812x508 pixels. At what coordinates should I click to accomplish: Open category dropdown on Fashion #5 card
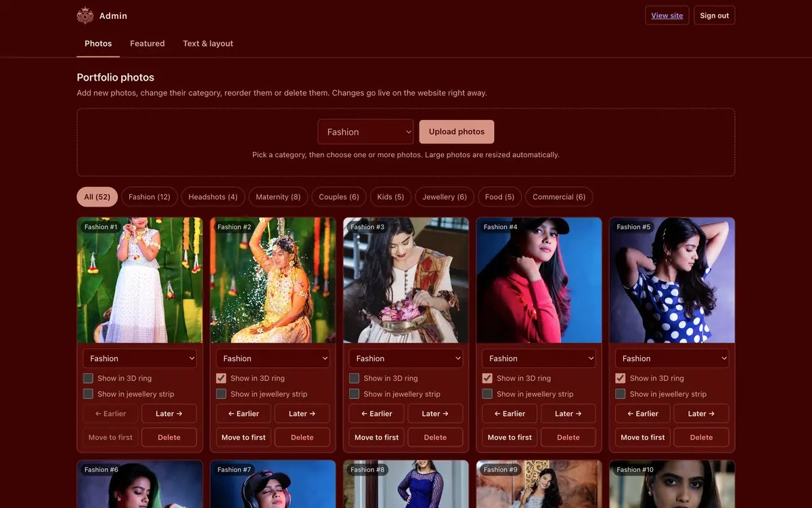[672, 358]
